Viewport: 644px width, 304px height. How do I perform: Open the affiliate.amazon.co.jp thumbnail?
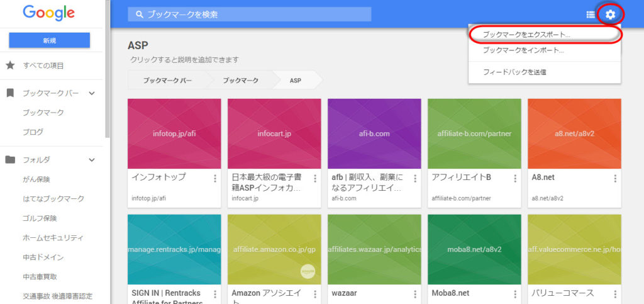coord(274,249)
